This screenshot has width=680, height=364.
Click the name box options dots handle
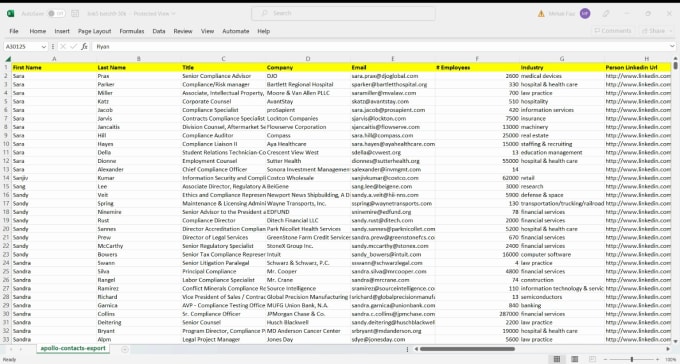52,46
